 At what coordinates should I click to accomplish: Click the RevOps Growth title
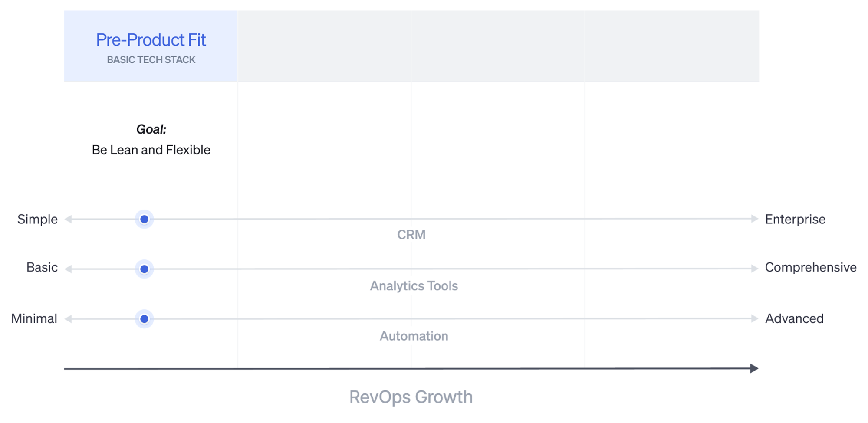click(411, 397)
